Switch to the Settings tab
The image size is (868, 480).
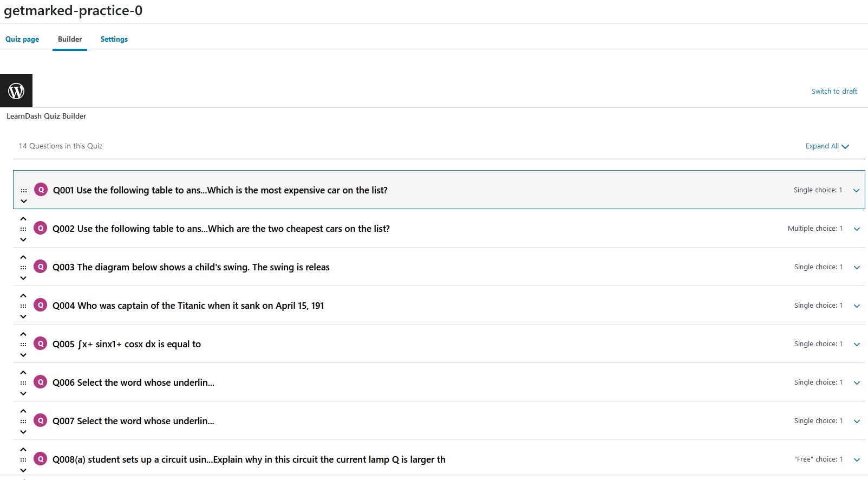114,39
